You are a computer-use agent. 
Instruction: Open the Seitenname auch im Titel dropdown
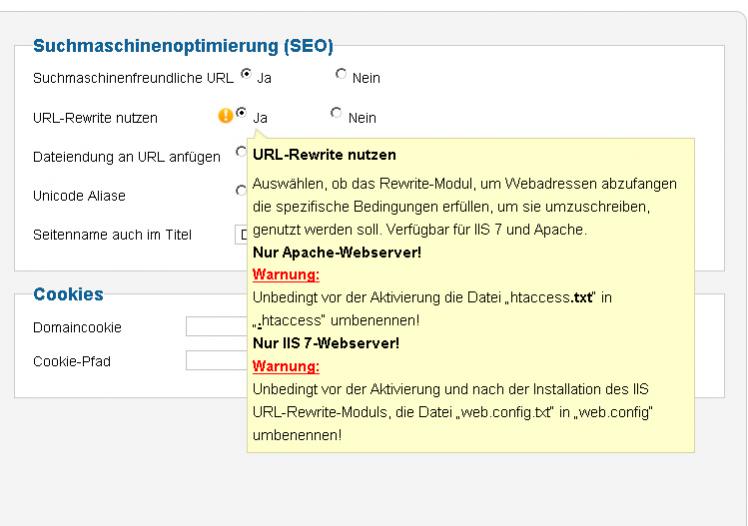coord(241,235)
